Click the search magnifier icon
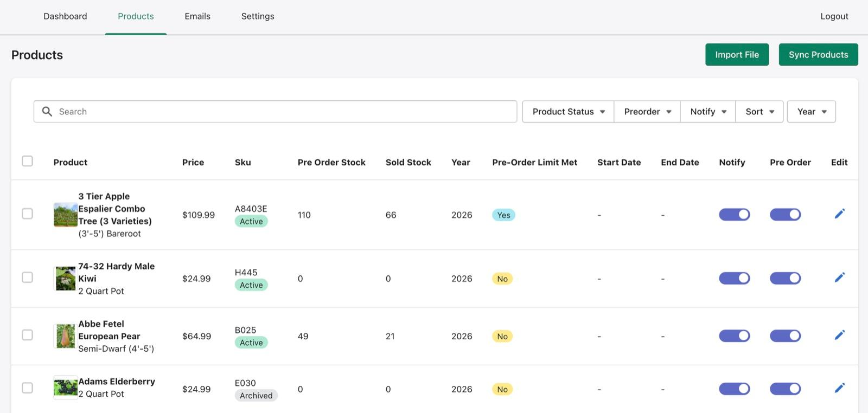The height and width of the screenshot is (413, 868). coord(47,111)
